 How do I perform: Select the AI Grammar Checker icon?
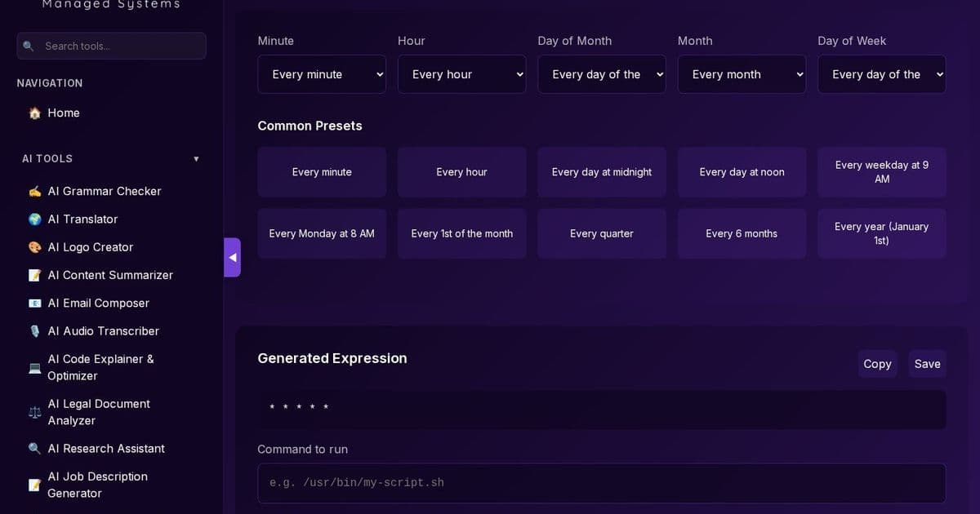pos(34,191)
